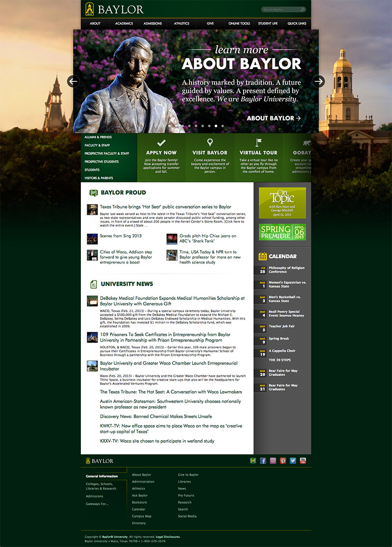
Task: Click the Baylor logo in header
Action: [x=114, y=9]
